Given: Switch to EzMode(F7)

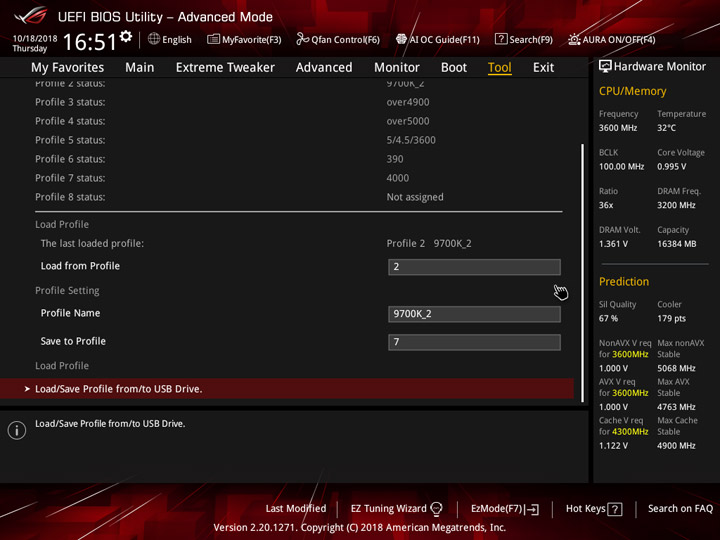Looking at the screenshot, I should [505, 509].
